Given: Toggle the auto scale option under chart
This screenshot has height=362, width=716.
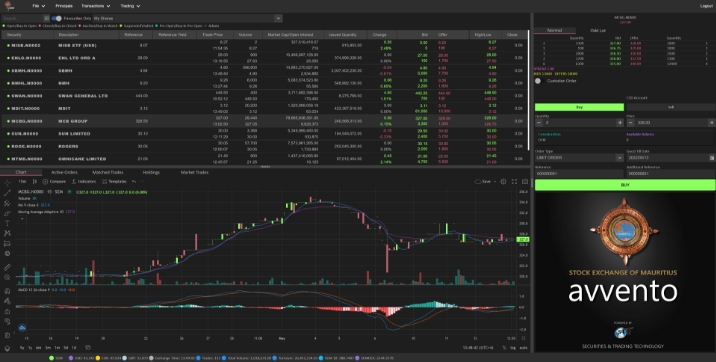Looking at the screenshot, I should tap(523, 347).
